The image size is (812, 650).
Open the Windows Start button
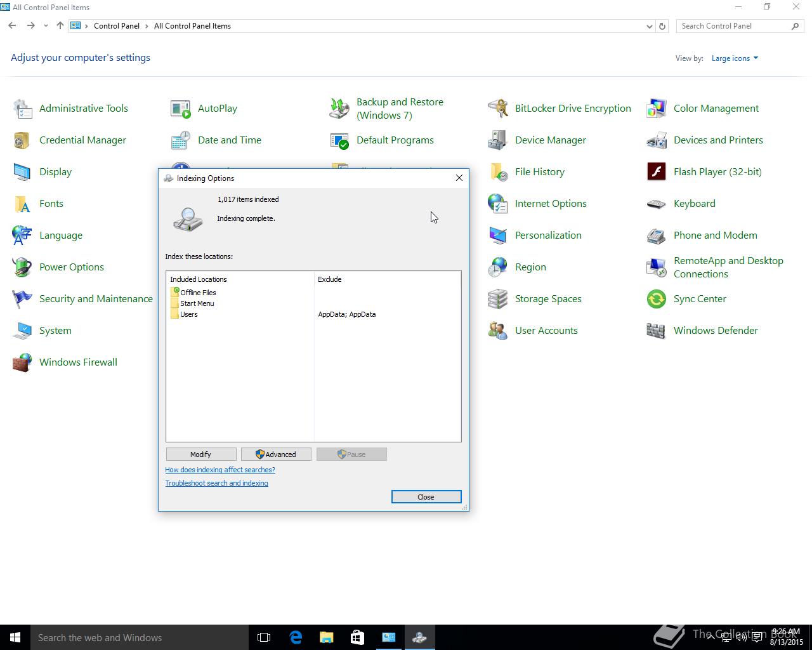click(15, 637)
